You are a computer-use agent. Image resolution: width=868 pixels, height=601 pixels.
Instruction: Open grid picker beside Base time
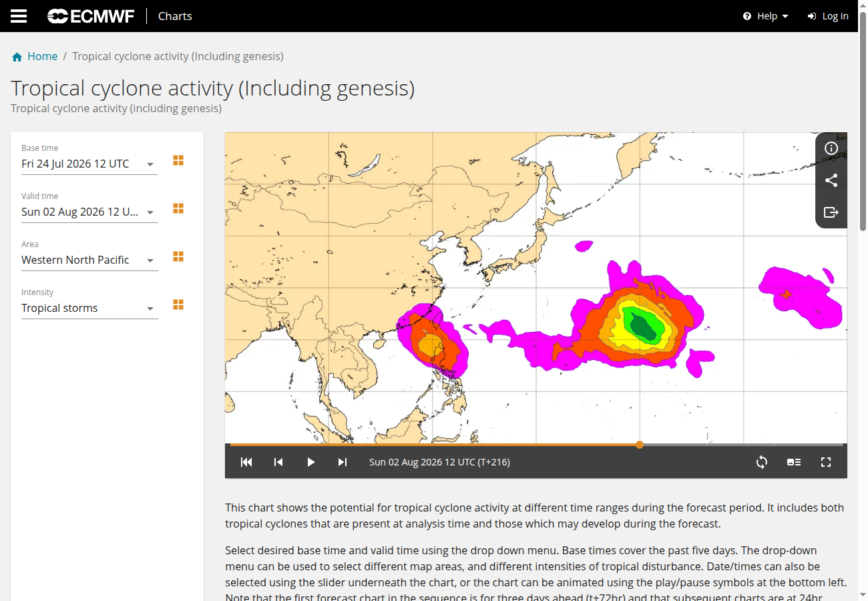point(178,161)
